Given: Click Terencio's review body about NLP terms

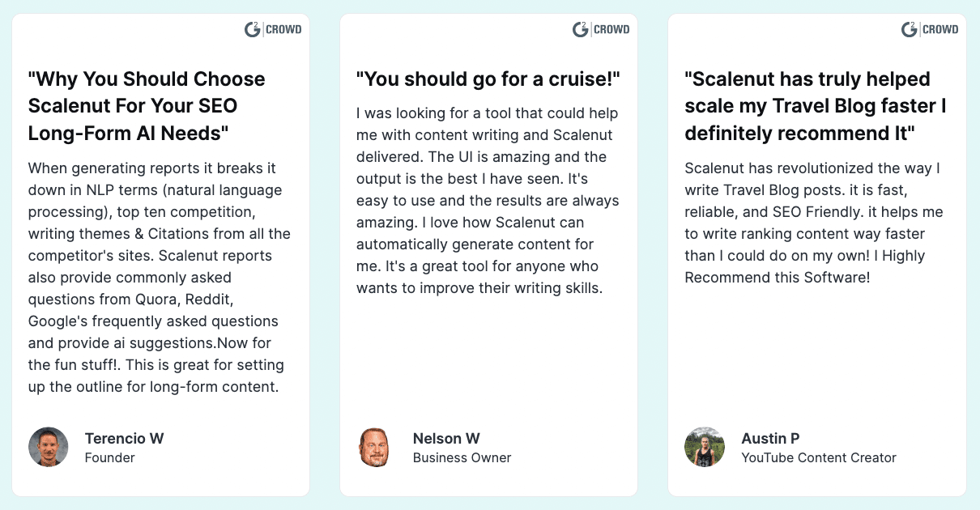Looking at the screenshot, I should coord(160,278).
